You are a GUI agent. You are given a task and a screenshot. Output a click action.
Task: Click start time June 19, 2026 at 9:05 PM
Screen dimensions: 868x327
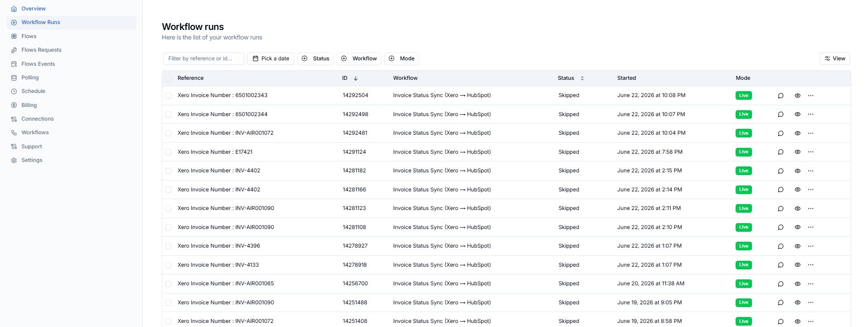(x=650, y=303)
